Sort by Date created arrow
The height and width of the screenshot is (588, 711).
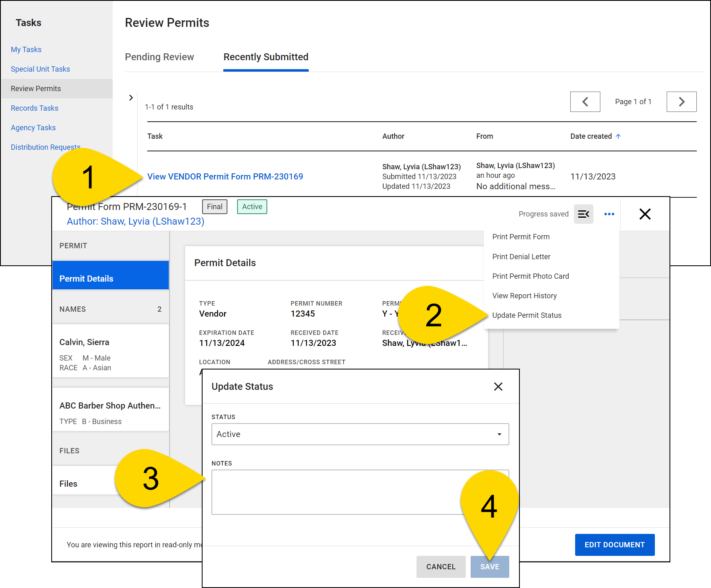[618, 136]
